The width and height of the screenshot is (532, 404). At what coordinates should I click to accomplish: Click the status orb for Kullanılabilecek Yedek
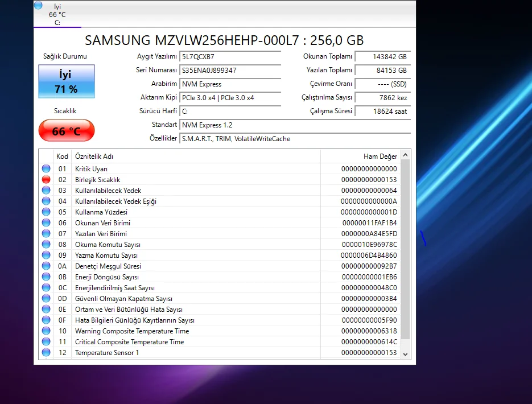pos(46,190)
